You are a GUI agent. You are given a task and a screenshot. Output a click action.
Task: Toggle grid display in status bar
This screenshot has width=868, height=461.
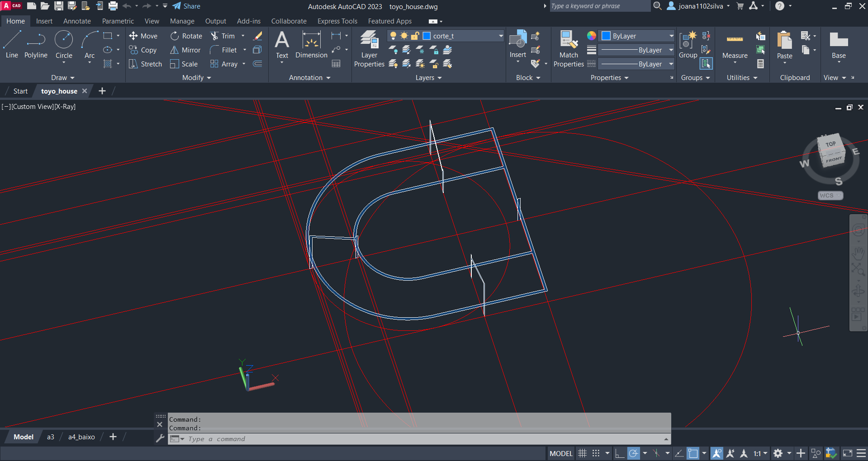point(583,453)
